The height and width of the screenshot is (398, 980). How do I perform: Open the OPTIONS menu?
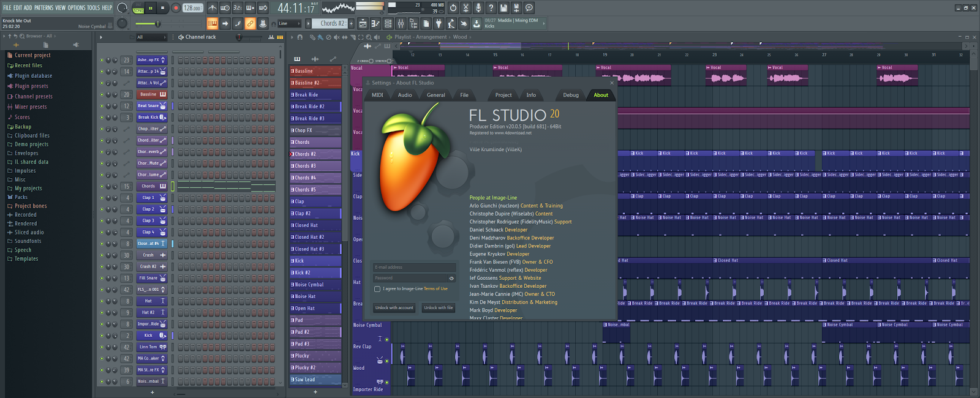coord(77,8)
